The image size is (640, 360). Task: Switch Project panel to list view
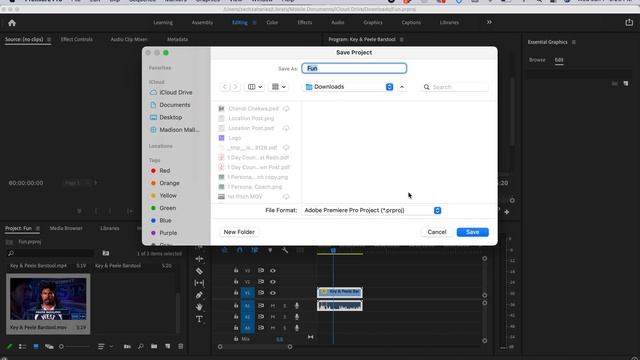click(x=22, y=347)
